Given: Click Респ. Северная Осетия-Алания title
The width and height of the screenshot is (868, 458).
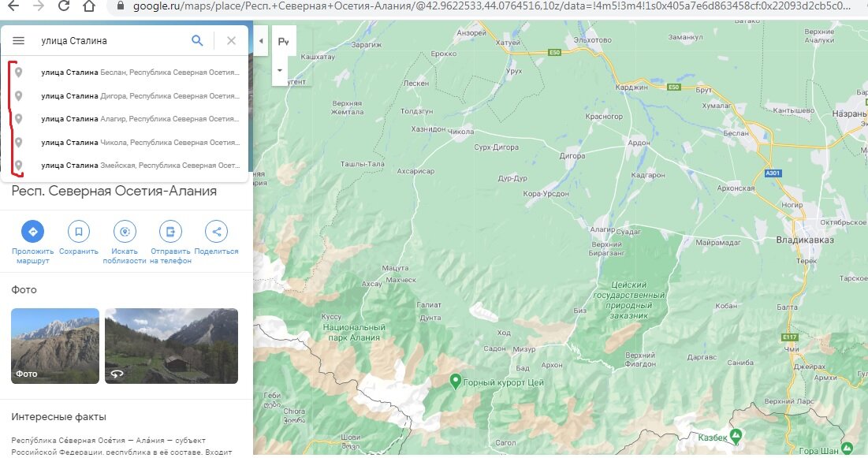Looking at the screenshot, I should 114,192.
